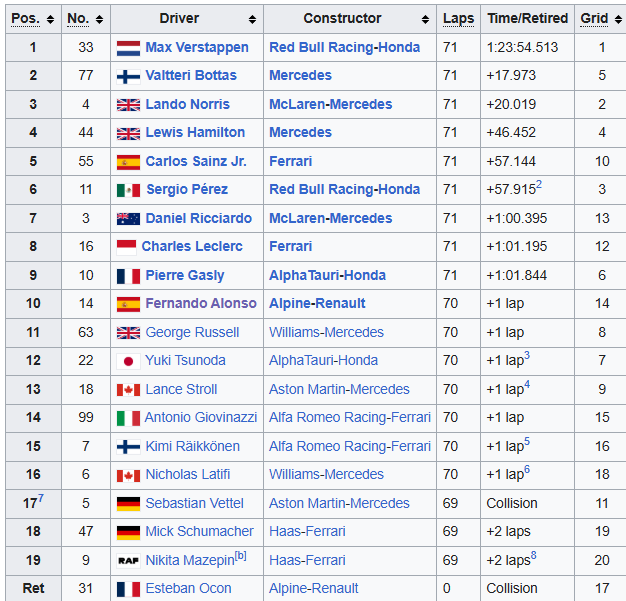626x601 pixels.
Task: Open Yuki Tsunoda driver link
Action: 185,361
